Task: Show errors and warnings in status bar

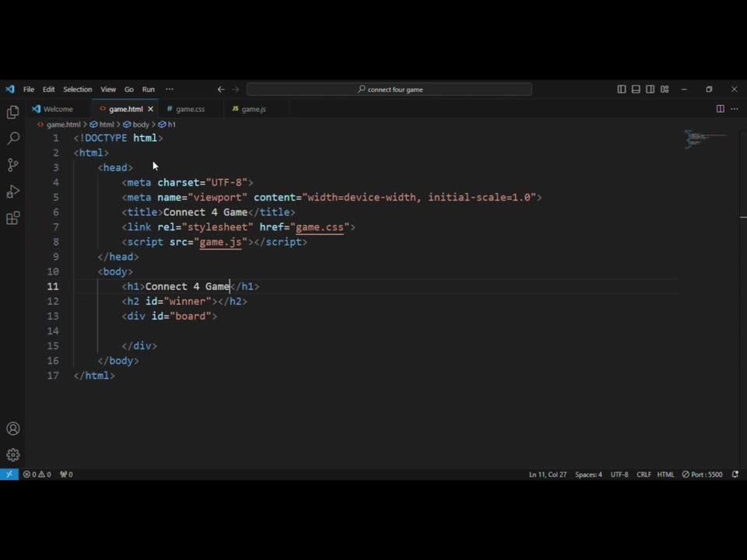Action: tap(37, 474)
